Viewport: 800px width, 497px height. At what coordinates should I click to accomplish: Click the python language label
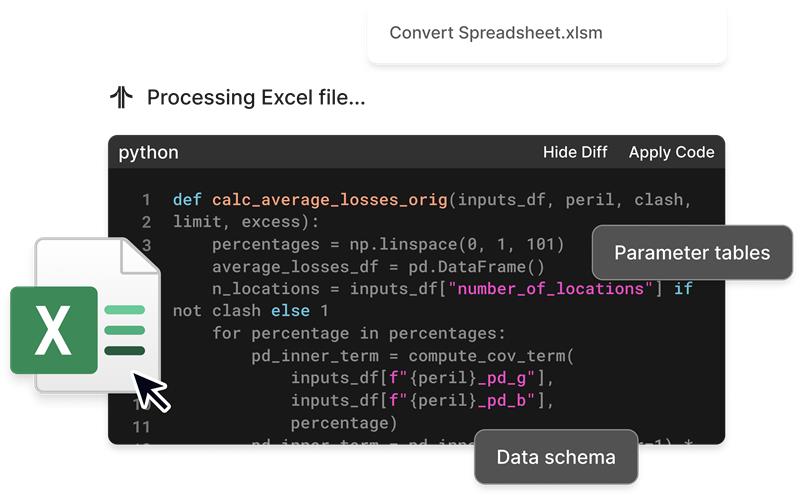(149, 153)
